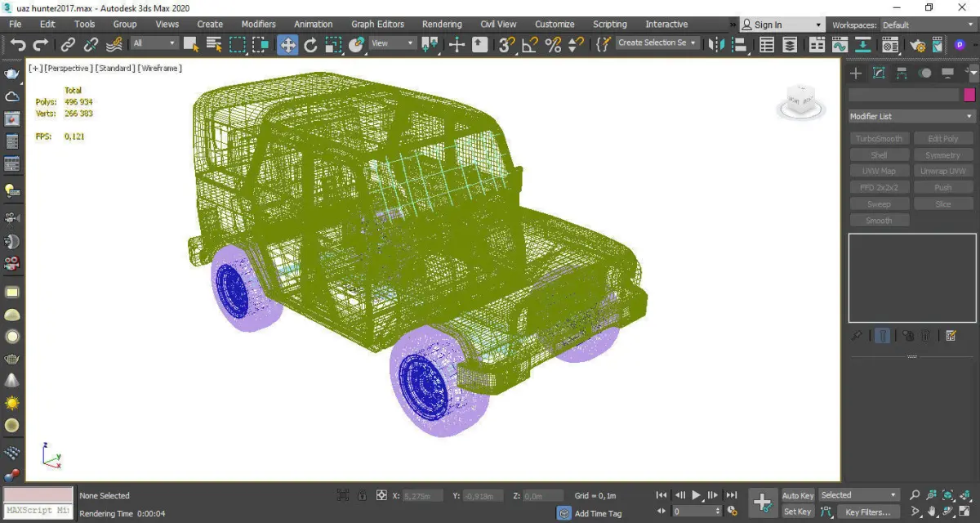Activate Select and Uniform Scale tool
The height and width of the screenshot is (523, 980).
click(x=333, y=44)
